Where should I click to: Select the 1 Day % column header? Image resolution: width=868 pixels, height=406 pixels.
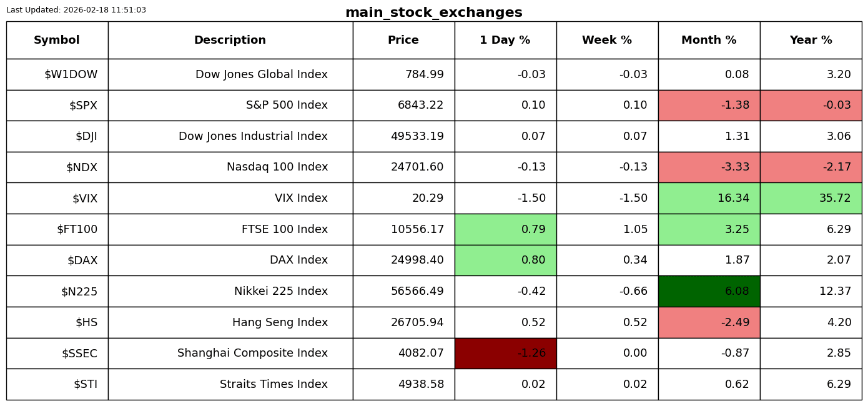[505, 40]
